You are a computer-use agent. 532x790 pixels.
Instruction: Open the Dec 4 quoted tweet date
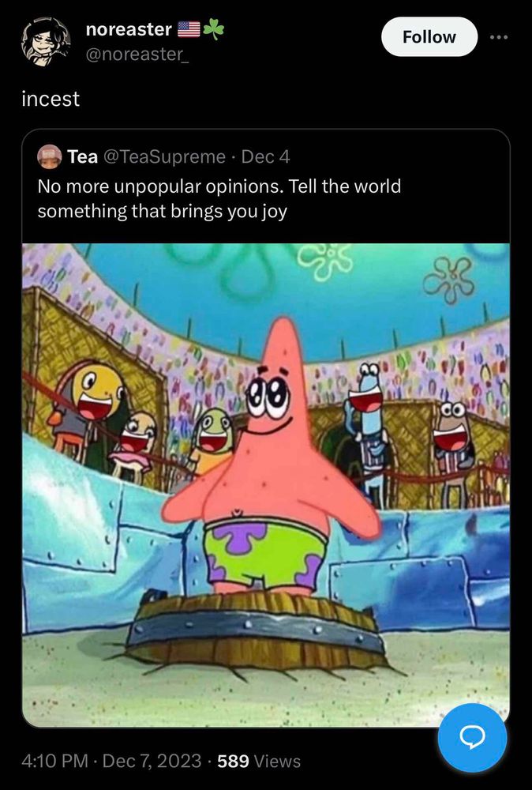(x=266, y=156)
